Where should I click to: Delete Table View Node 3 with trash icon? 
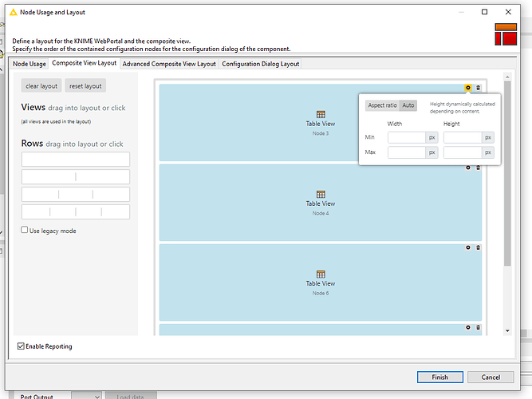tap(478, 88)
